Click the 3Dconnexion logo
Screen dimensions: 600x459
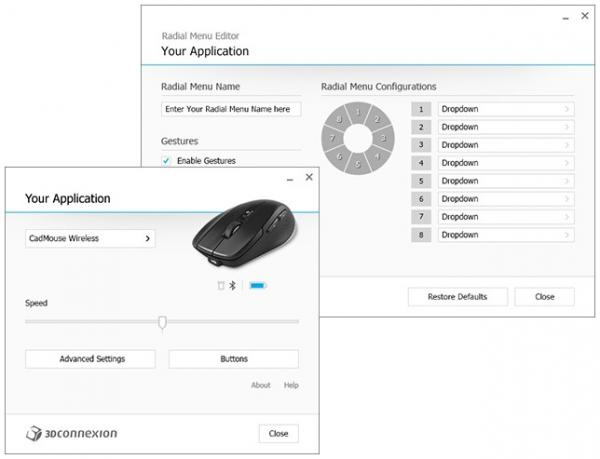(x=72, y=433)
